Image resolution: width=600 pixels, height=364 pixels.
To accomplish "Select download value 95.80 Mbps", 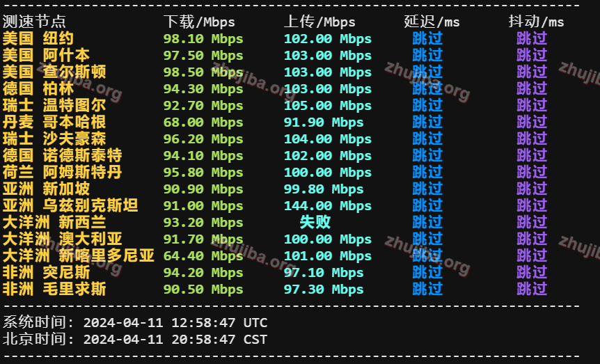I will click(203, 172).
